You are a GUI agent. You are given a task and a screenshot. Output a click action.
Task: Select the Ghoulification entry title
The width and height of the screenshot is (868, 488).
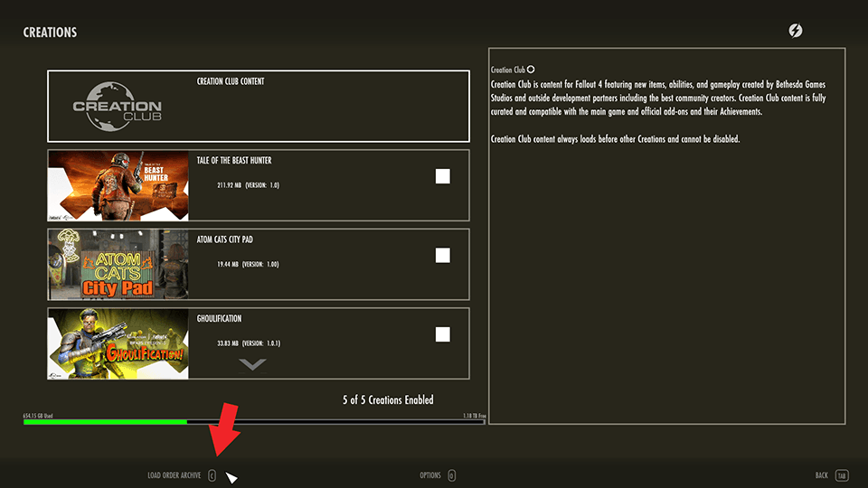219,319
